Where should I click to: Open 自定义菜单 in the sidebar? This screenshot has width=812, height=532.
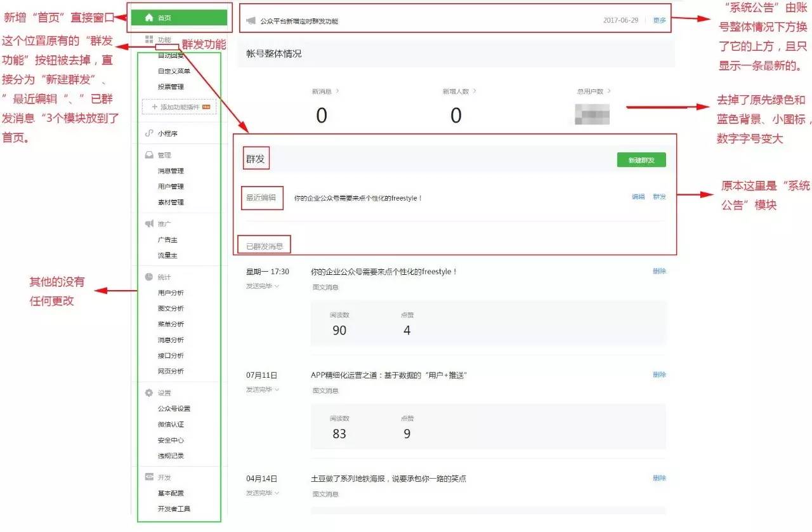(x=174, y=71)
